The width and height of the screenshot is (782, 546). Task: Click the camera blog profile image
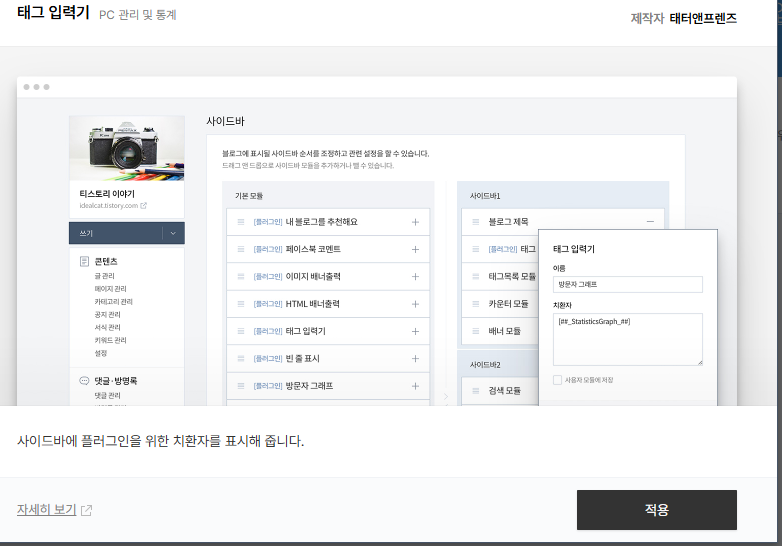click(x=127, y=149)
